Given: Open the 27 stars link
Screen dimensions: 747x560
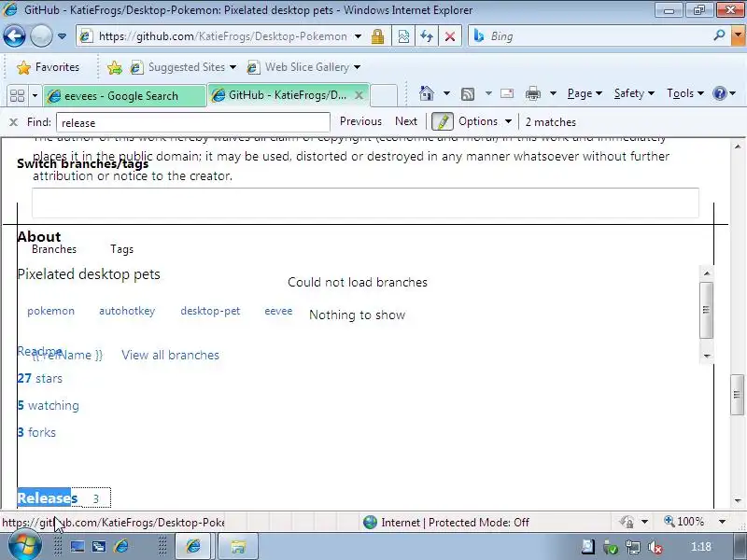Looking at the screenshot, I should (39, 379).
